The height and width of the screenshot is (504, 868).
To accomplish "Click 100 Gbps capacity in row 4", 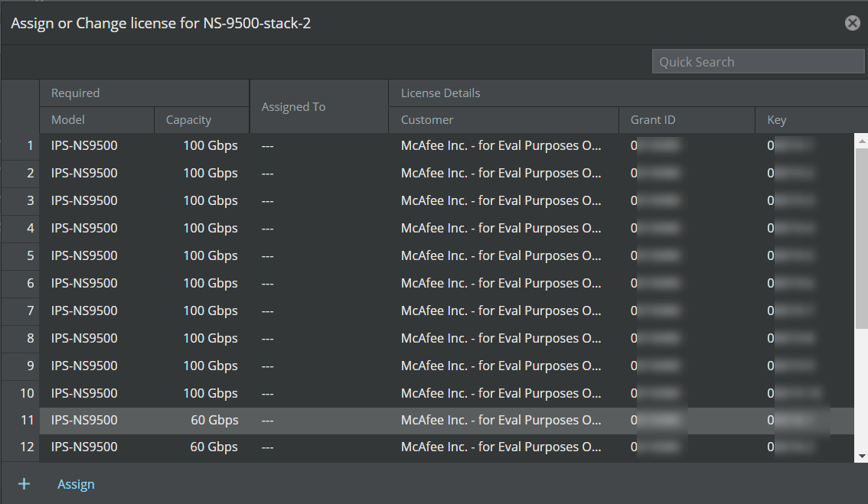I will pos(210,229).
